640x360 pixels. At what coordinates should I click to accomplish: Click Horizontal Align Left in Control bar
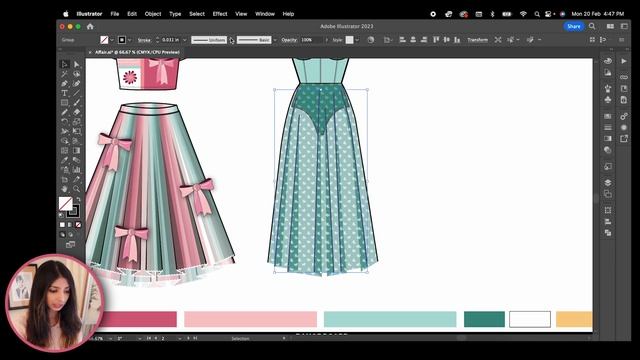point(402,40)
